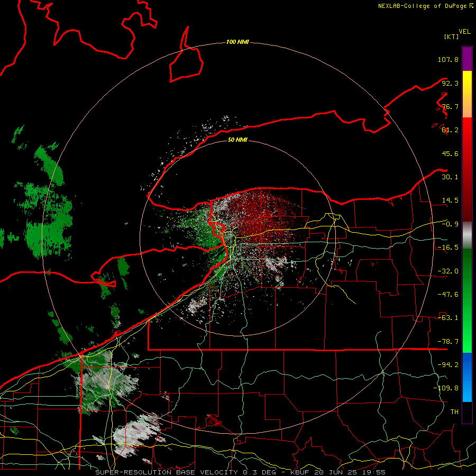The height and width of the screenshot is (476, 476).
Task: Click the VEL legend title
Action: click(464, 32)
